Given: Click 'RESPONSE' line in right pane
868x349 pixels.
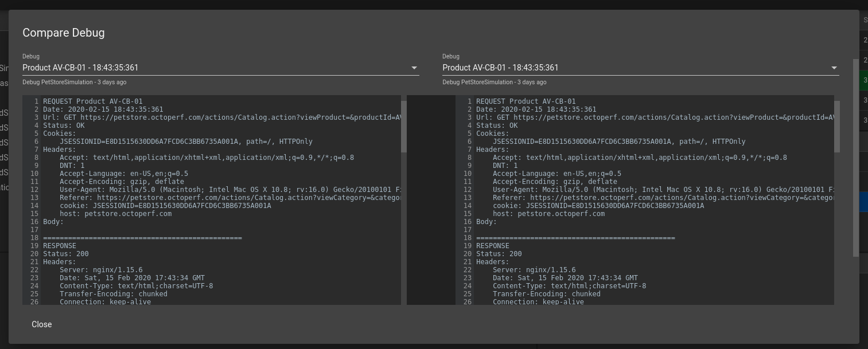Looking at the screenshot, I should point(493,246).
